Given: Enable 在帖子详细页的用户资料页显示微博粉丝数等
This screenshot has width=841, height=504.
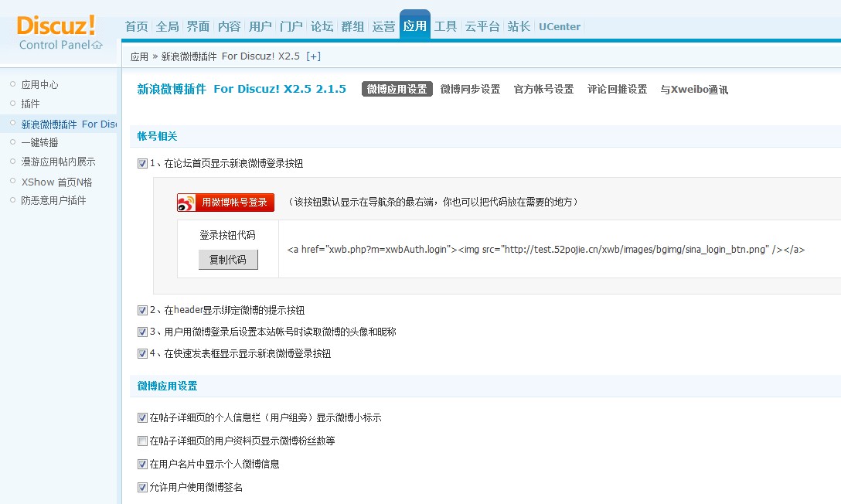Looking at the screenshot, I should [142, 441].
